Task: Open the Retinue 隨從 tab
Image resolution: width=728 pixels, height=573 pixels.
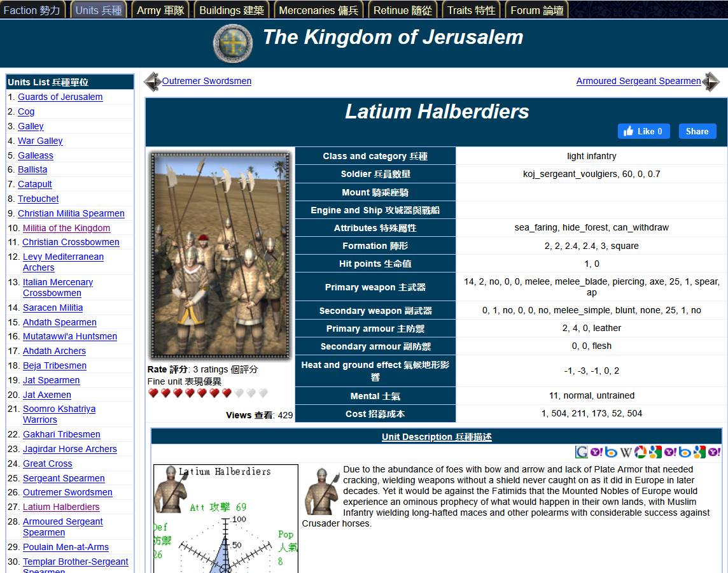Action: point(403,10)
